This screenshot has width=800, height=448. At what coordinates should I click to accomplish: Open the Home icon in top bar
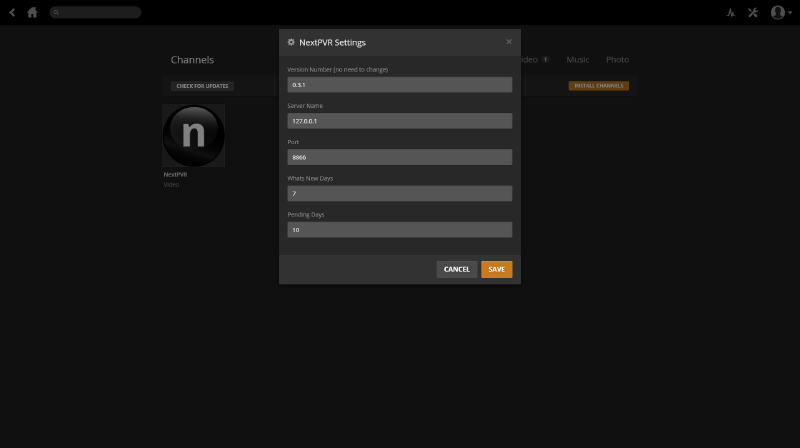pyautogui.click(x=32, y=12)
